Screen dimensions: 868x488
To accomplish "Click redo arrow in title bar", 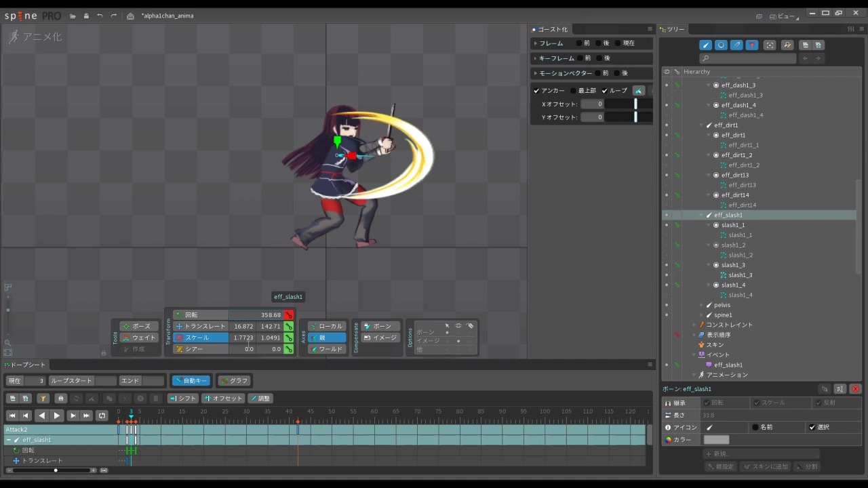I will tap(113, 16).
